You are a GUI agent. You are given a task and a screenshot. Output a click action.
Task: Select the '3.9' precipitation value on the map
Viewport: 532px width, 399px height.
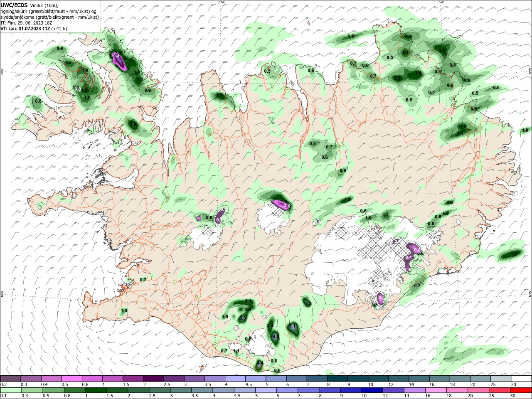click(x=243, y=318)
